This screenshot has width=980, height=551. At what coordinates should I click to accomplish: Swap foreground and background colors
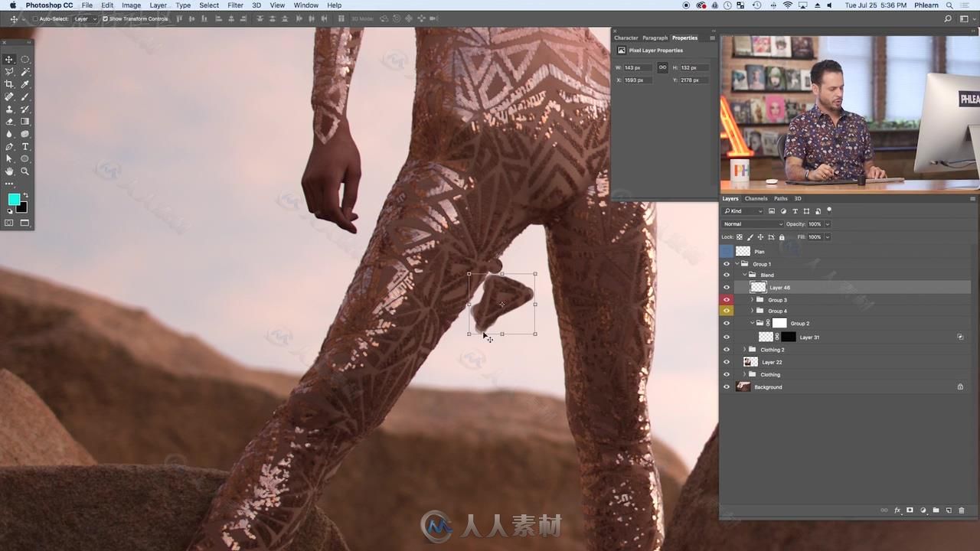(x=25, y=196)
